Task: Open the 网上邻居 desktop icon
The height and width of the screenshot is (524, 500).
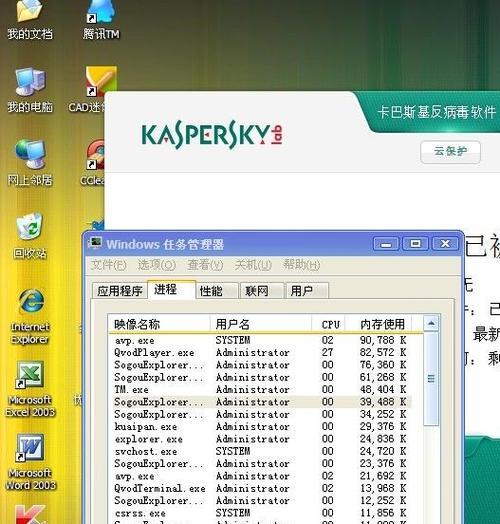Action: coord(30,163)
